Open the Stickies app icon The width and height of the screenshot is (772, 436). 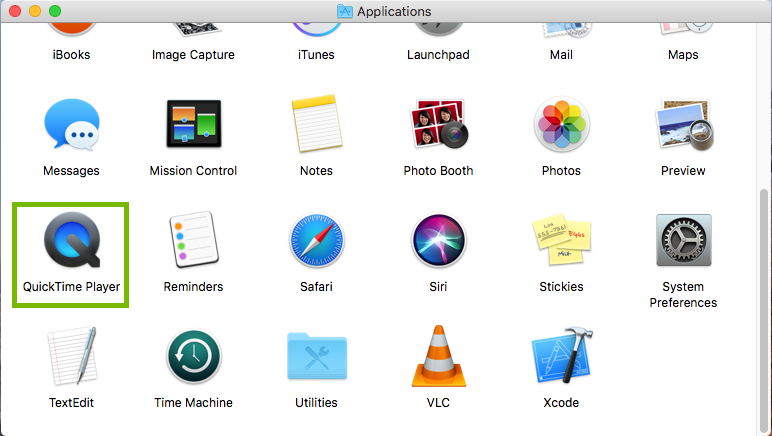(x=561, y=240)
